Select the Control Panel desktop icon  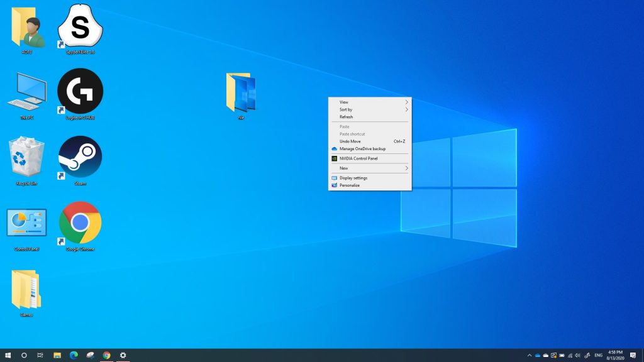(26, 229)
